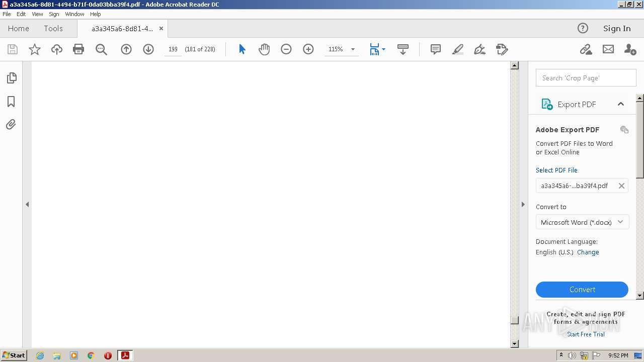
Task: Print the document using printer icon
Action: (78, 49)
